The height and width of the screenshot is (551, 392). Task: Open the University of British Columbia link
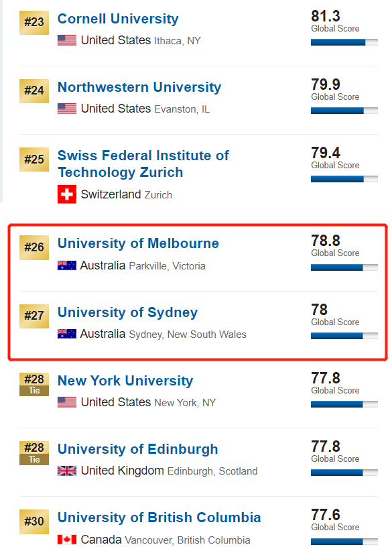tap(159, 517)
